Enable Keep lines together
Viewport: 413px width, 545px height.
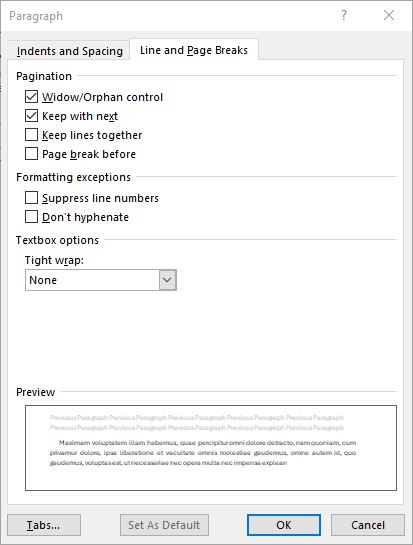(31, 135)
